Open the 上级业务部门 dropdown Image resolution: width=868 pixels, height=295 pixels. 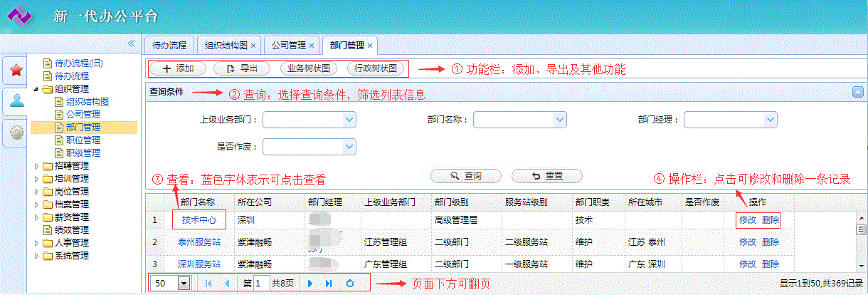point(349,120)
